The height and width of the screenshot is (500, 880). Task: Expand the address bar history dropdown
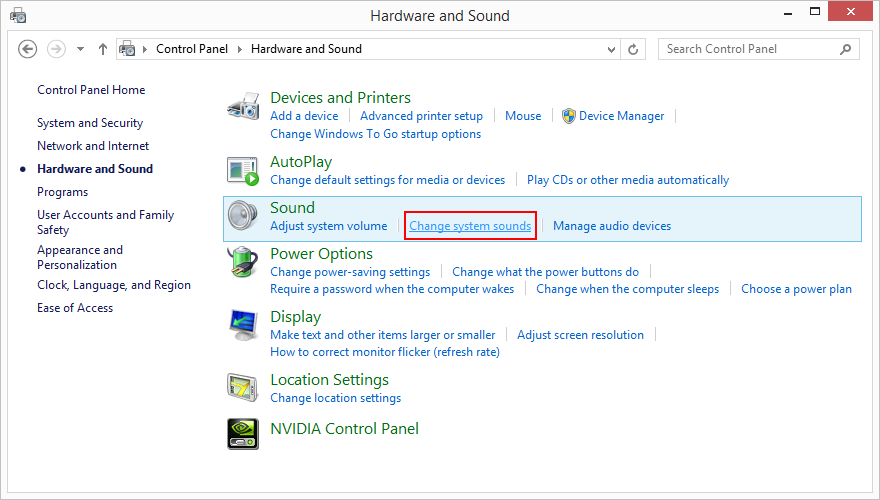[611, 49]
